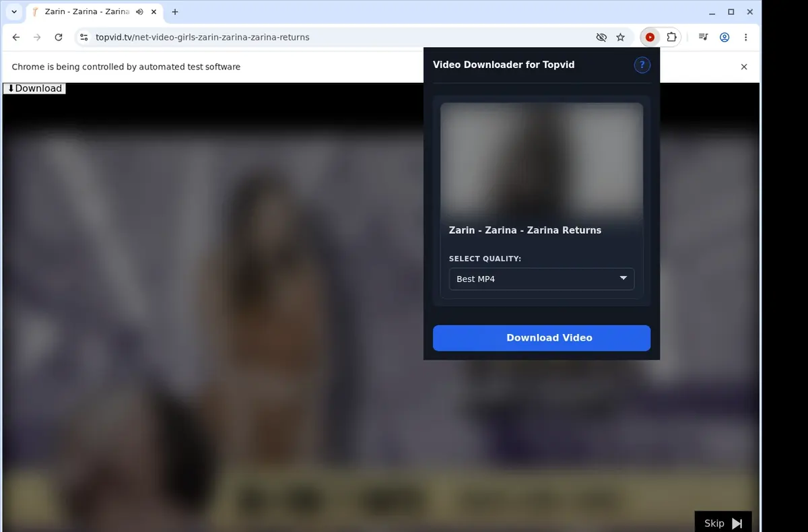Viewport: 808px width, 532px height.
Task: Open the Video Downloader extension icon
Action: click(650, 38)
